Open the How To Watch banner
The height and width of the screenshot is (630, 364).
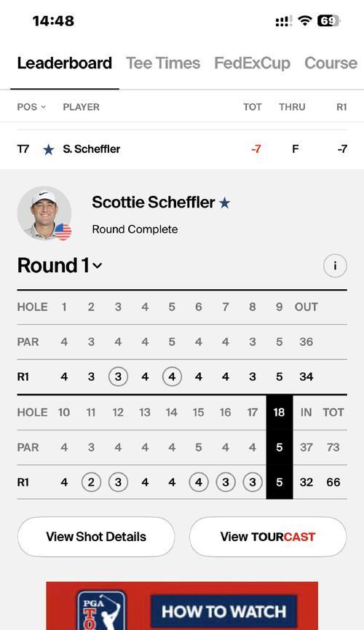(x=182, y=606)
